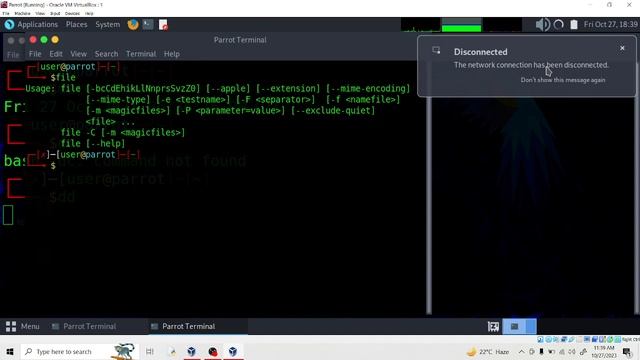This screenshot has height=360, width=640.
Task: Click the terminal line reading "$file"
Action: (x=63, y=78)
